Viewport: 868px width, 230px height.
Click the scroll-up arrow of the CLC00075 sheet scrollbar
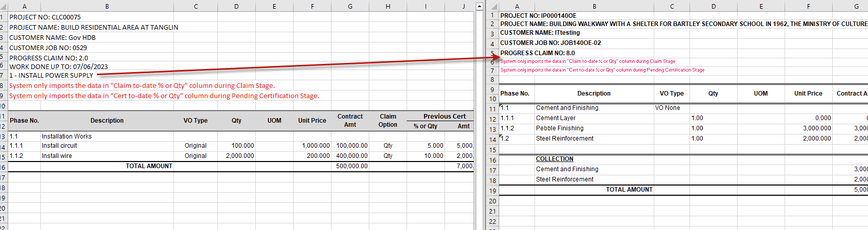[x=479, y=7]
